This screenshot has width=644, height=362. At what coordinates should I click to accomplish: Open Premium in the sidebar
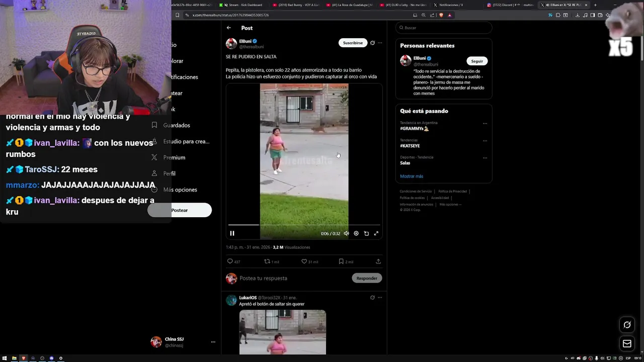pos(169,157)
